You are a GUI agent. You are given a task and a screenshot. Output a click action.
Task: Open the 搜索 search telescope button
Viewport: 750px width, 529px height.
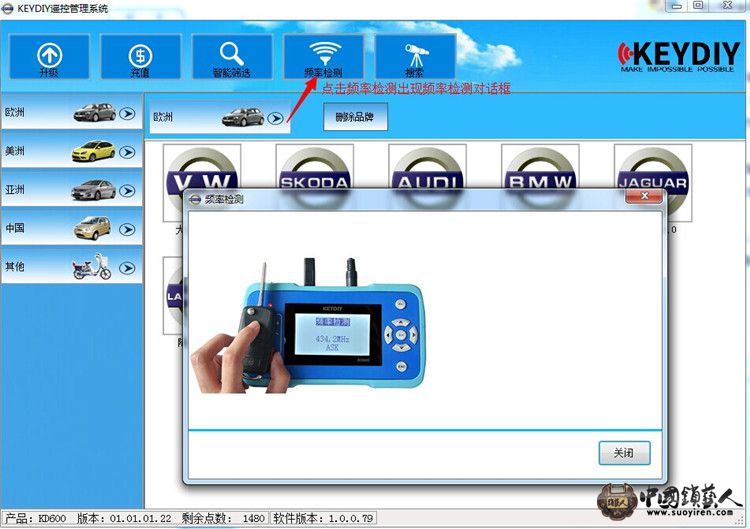(x=415, y=56)
